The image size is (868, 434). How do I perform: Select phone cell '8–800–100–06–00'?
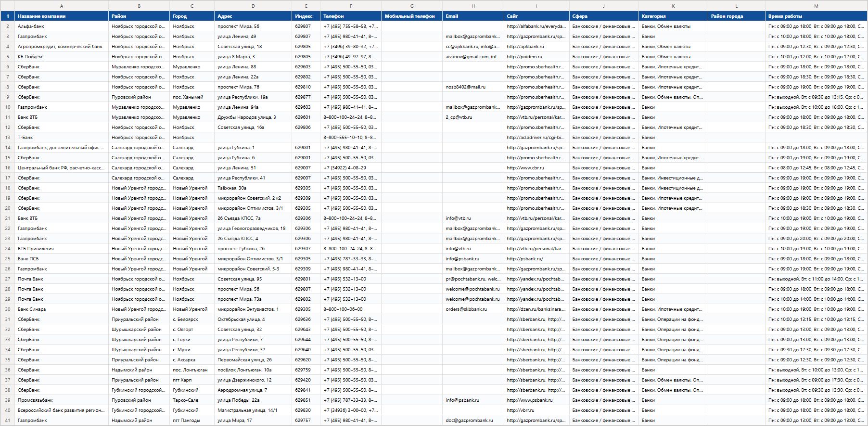coord(351,309)
